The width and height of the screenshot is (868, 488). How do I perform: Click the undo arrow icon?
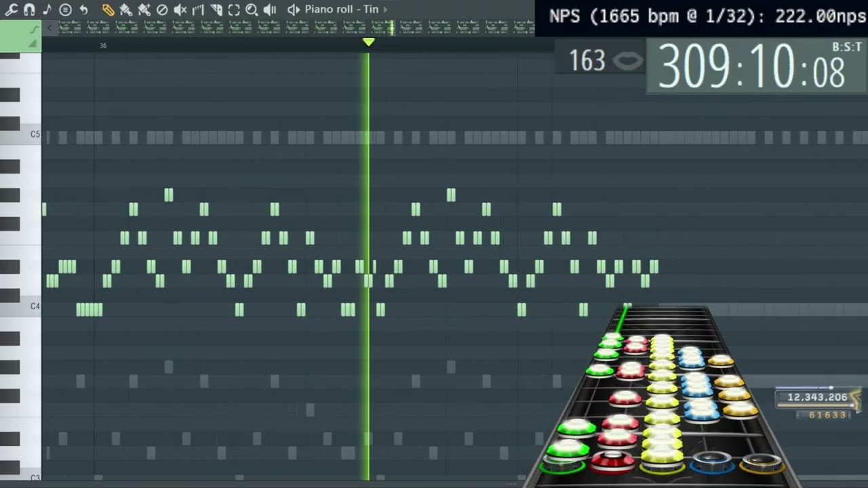click(83, 9)
